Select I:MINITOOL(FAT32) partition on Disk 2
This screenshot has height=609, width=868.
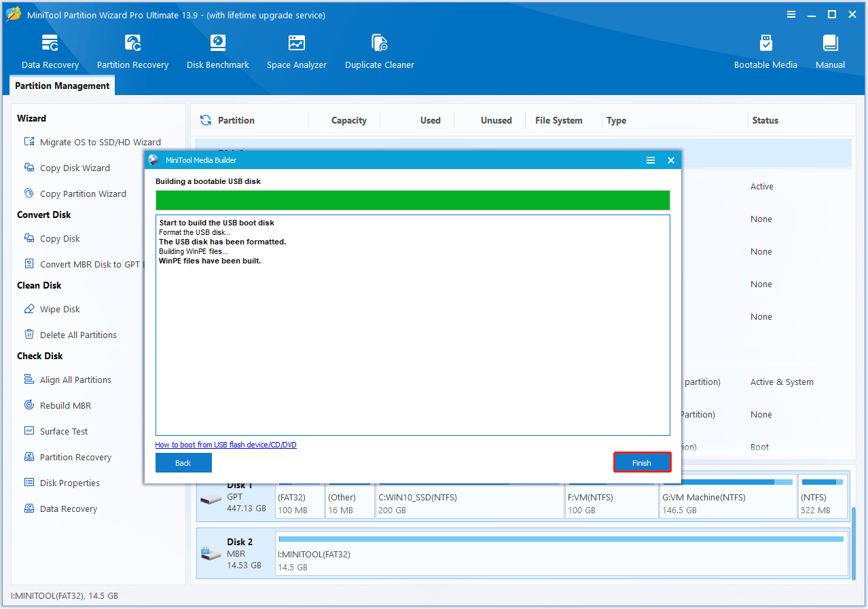(x=562, y=554)
